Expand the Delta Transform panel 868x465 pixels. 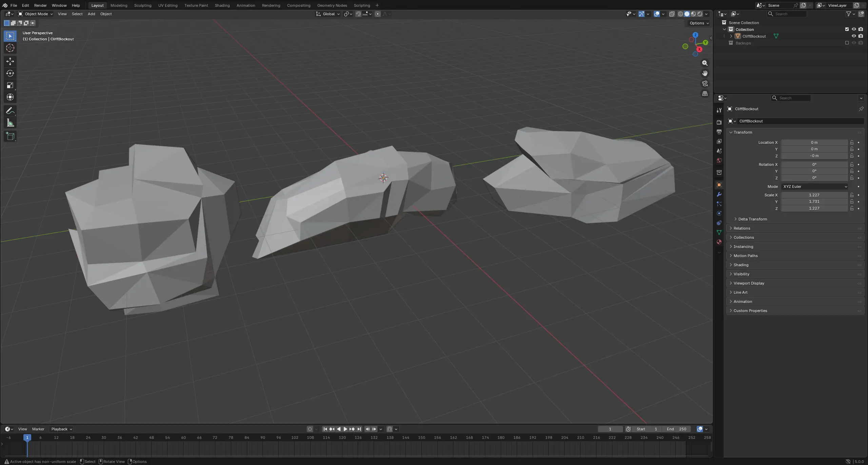(752, 219)
